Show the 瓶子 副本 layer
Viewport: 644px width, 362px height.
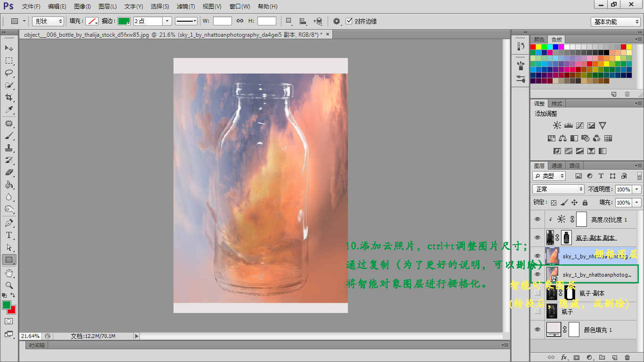click(537, 293)
